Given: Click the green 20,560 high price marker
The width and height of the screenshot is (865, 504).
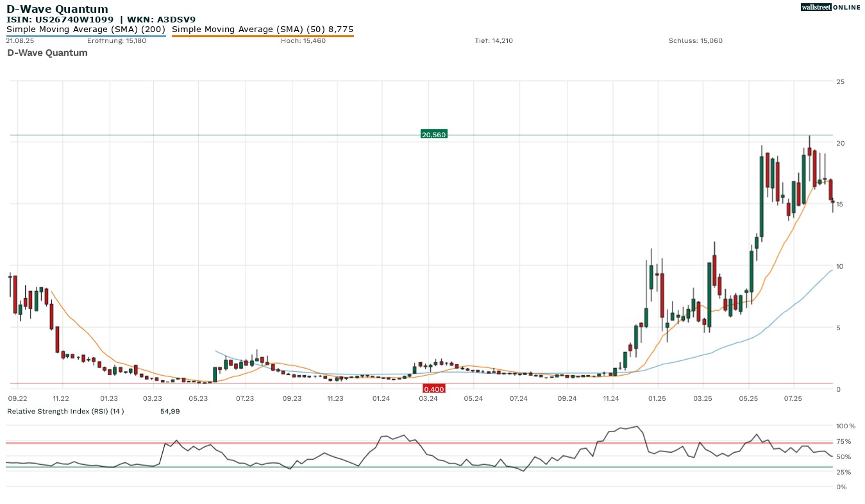Looking at the screenshot, I should coord(434,134).
